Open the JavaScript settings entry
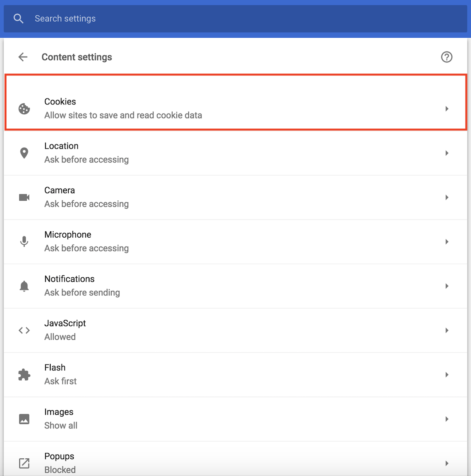The width and height of the screenshot is (471, 476). (235, 330)
